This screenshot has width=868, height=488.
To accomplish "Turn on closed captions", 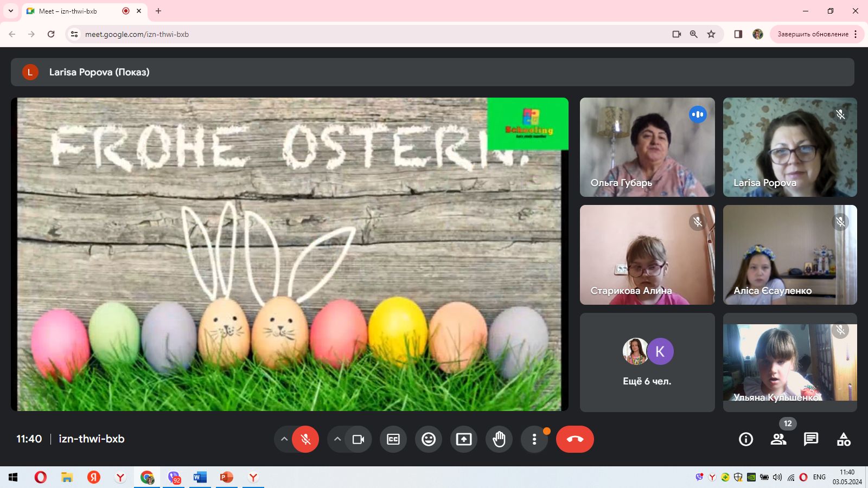I will pyautogui.click(x=393, y=439).
